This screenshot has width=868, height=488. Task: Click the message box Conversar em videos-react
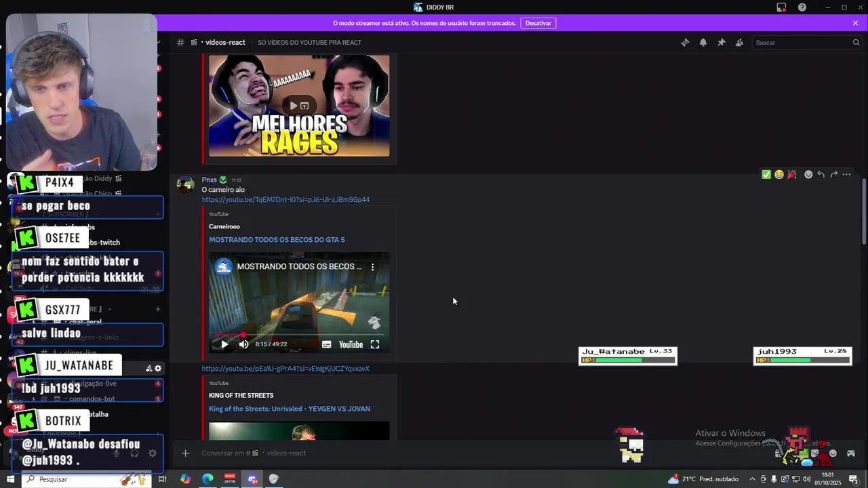tap(475, 453)
